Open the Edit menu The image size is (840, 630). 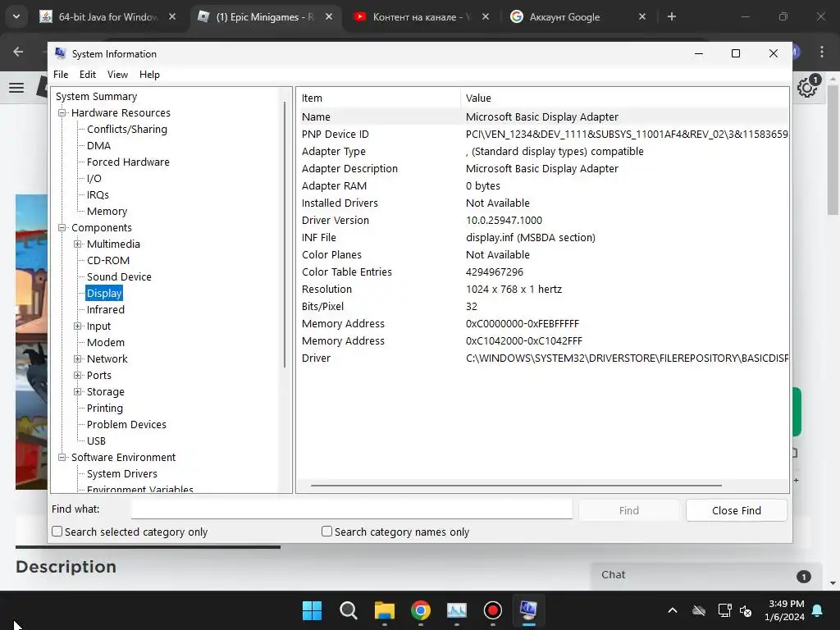coord(87,75)
